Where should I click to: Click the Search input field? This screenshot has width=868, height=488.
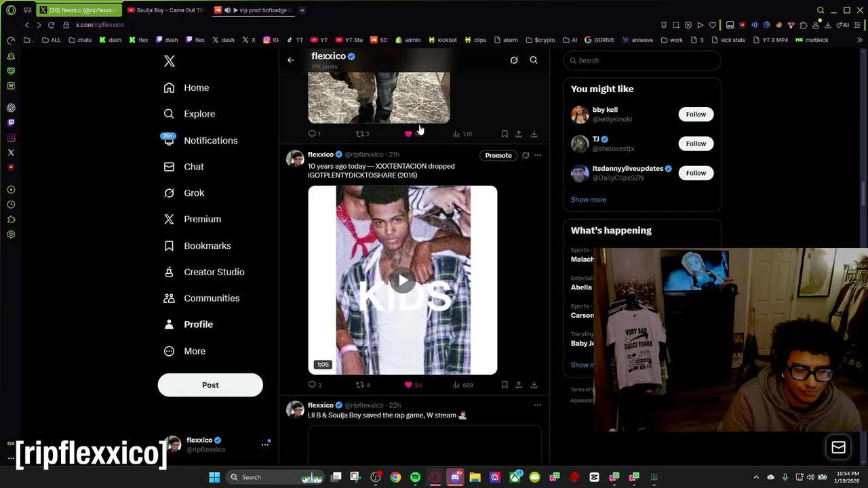pos(642,60)
